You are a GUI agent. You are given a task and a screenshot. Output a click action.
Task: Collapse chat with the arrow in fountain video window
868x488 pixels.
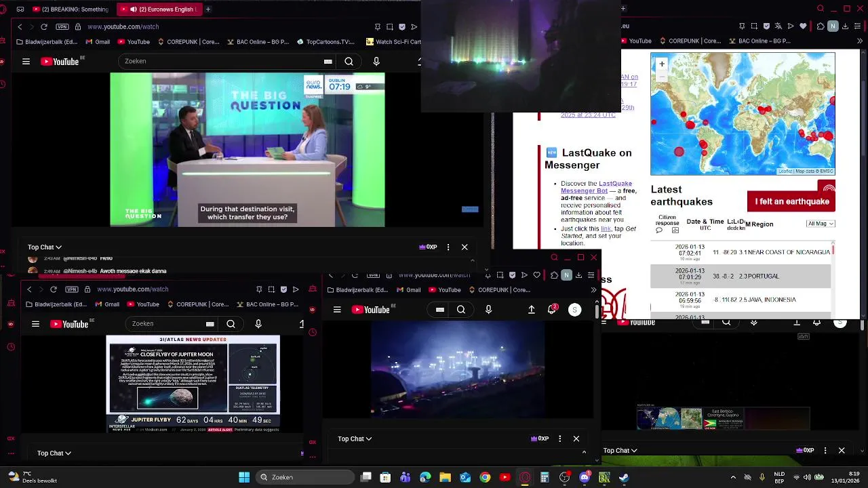point(584,452)
